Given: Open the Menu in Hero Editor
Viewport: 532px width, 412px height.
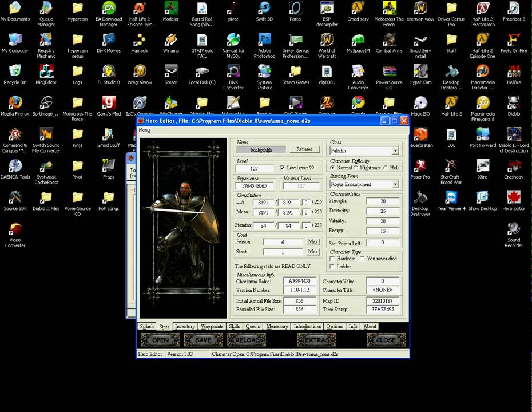Looking at the screenshot, I should (144, 130).
